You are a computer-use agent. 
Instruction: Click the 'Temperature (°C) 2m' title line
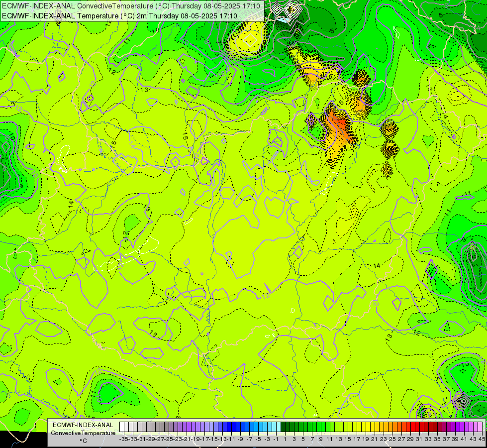[119, 16]
